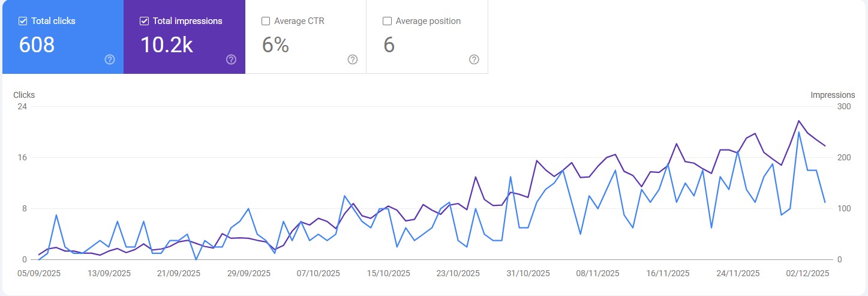The width and height of the screenshot is (868, 296).
Task: Click the Average position help icon
Action: 474,59
